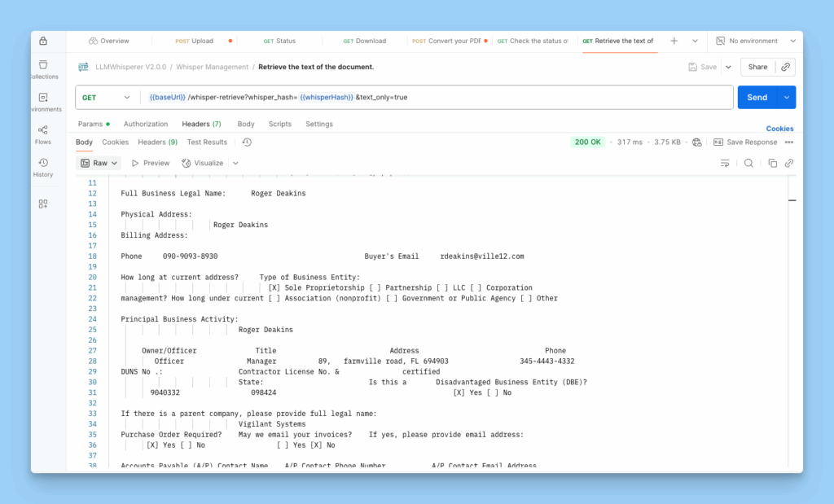Open the POST Upload request tab
Viewport: 834px width, 504px height.
coord(194,41)
